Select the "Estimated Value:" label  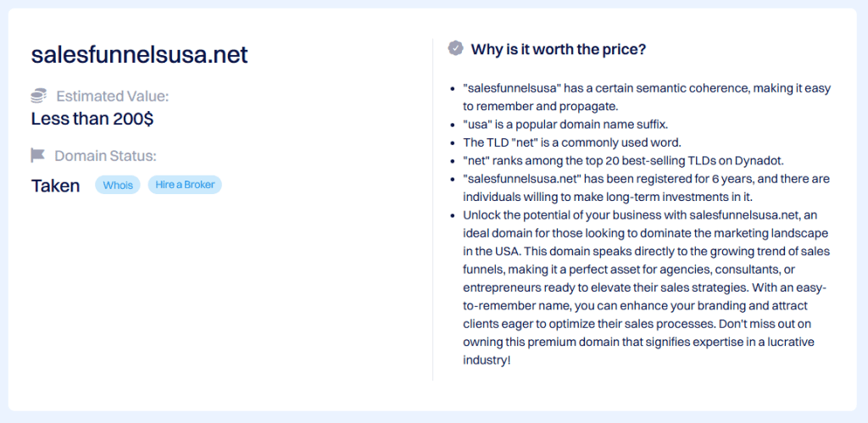click(113, 96)
